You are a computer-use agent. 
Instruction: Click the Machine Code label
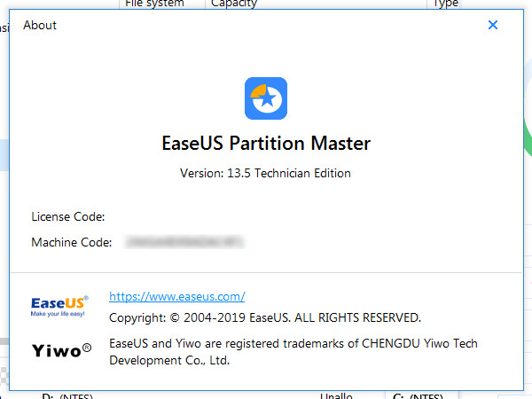(x=71, y=241)
